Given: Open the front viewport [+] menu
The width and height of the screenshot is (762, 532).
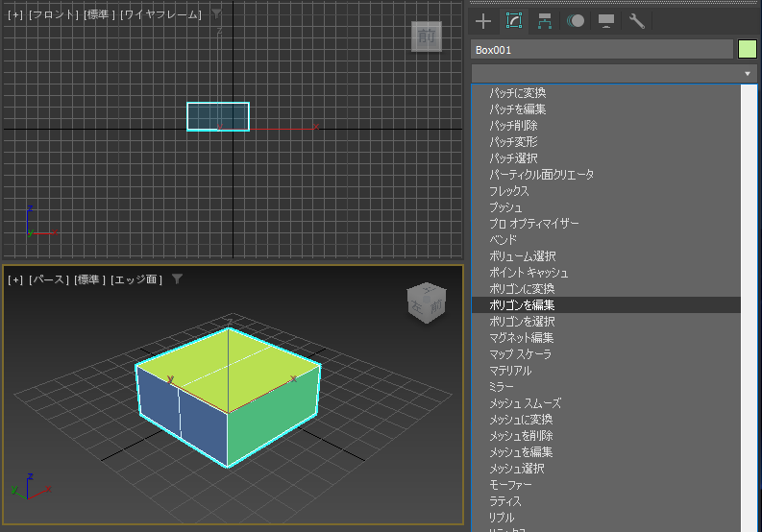Looking at the screenshot, I should (15, 14).
